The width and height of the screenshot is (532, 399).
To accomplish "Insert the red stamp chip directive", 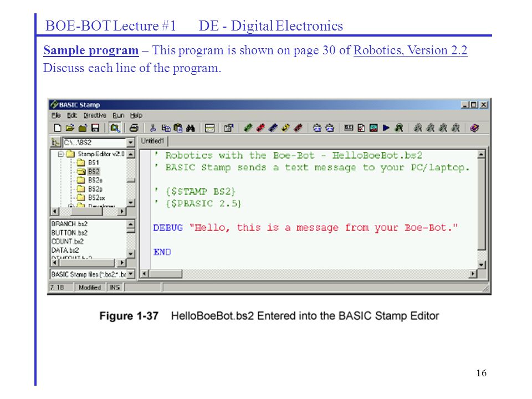I will point(260,128).
